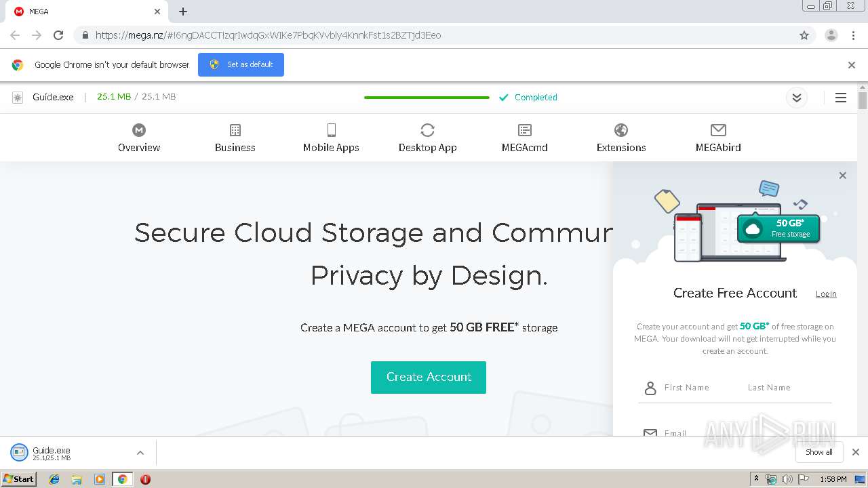Click the Overview M logo icon
The width and height of the screenshot is (868, 488).
(x=139, y=130)
